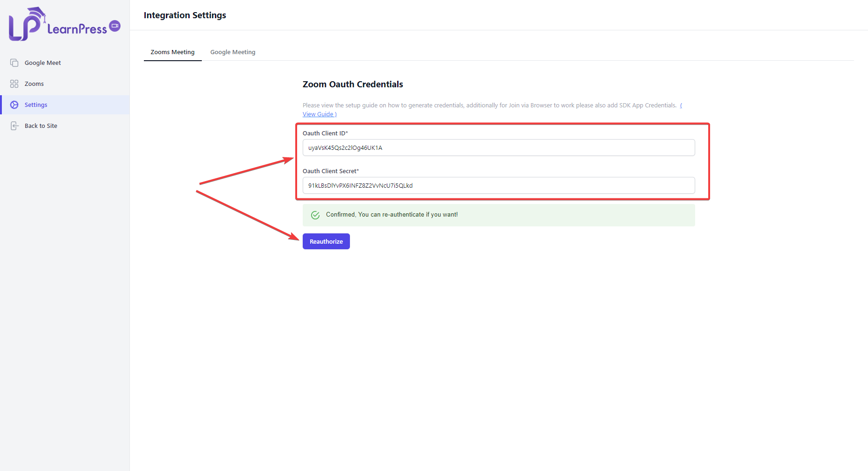Focus the Oauth Client Secret input field
The image size is (868, 471).
tap(498, 185)
